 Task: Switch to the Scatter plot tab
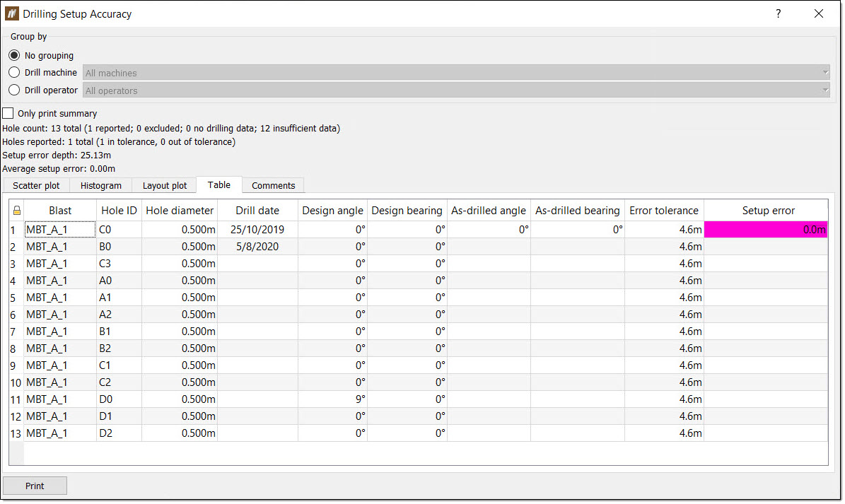click(x=36, y=186)
